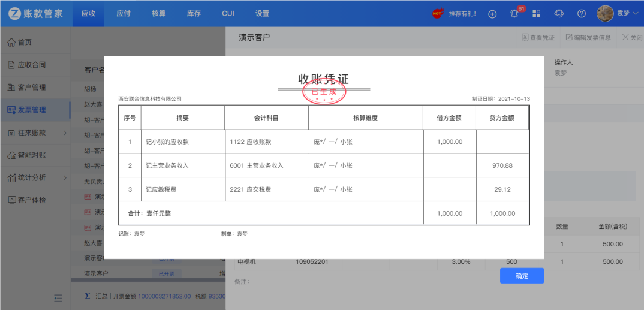Screen dimensions: 644x310
Task: Click the customer service headset icon
Action: tap(559, 14)
